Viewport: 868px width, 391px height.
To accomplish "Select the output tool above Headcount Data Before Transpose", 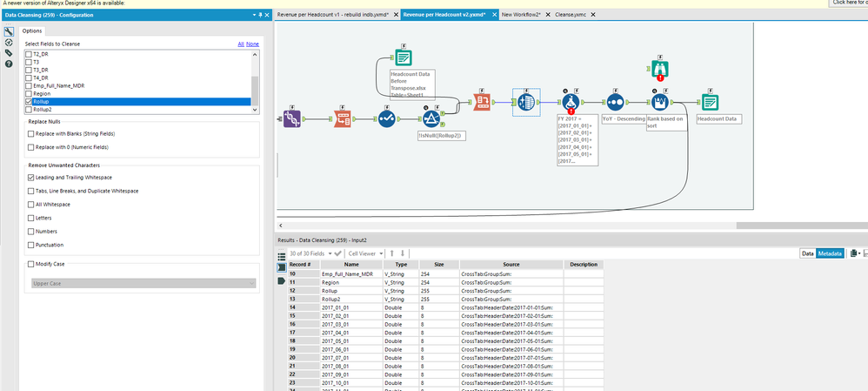I will coord(404,57).
